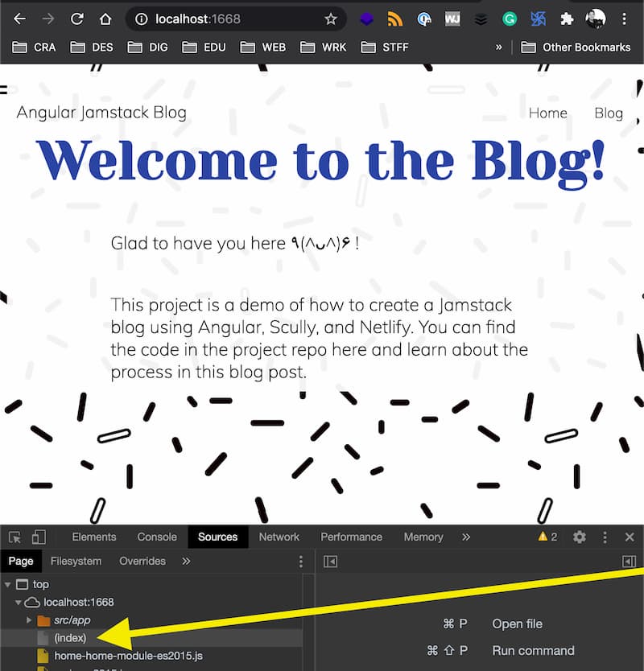Click the address bar showing localhost:1668
The height and width of the screenshot is (671, 644).
click(233, 19)
